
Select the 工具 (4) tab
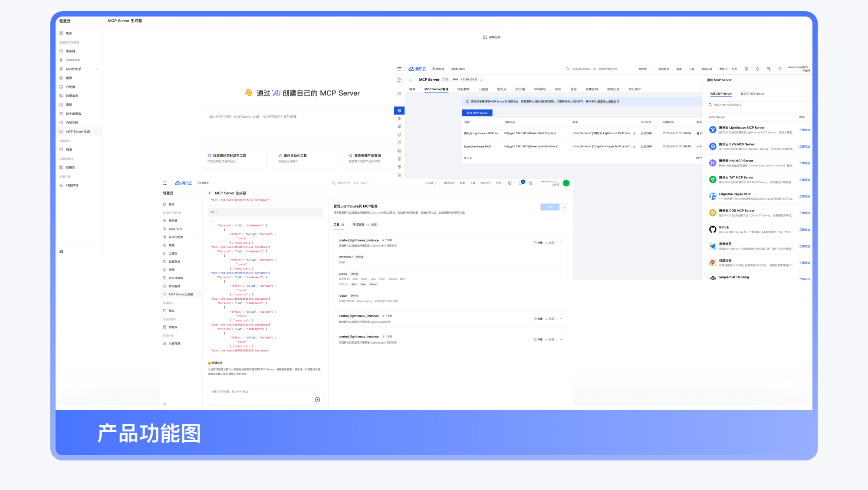[339, 225]
